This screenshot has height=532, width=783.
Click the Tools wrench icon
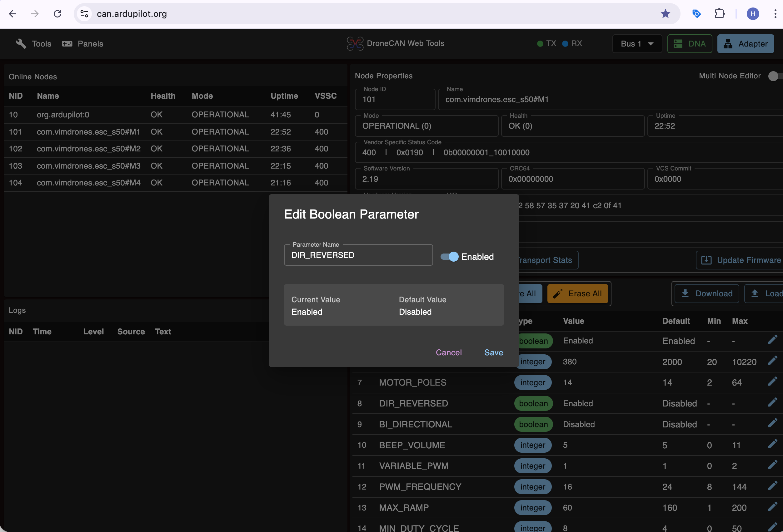21,44
